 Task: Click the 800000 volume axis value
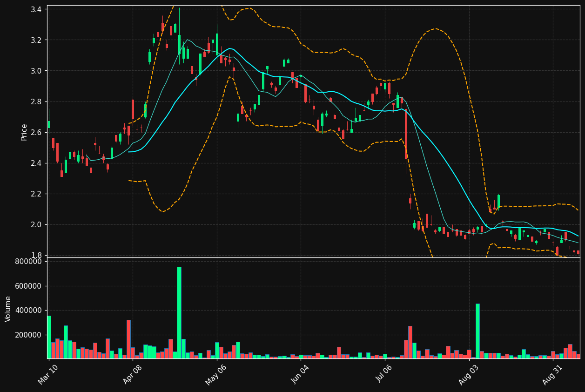click(x=28, y=262)
